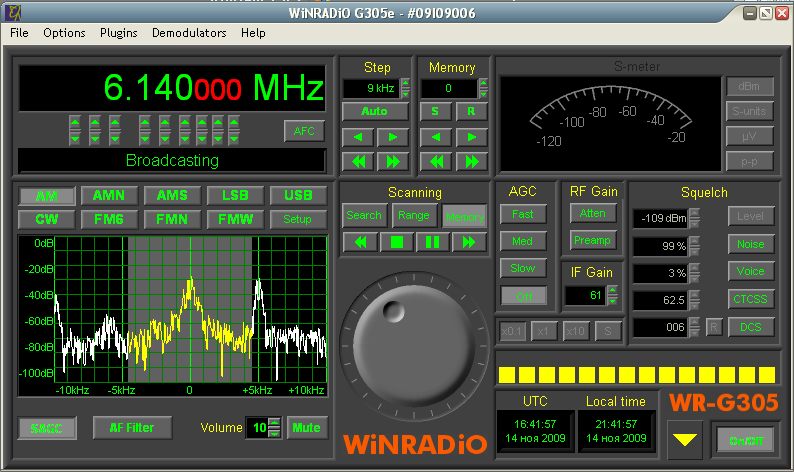Open the File menu

(19, 33)
